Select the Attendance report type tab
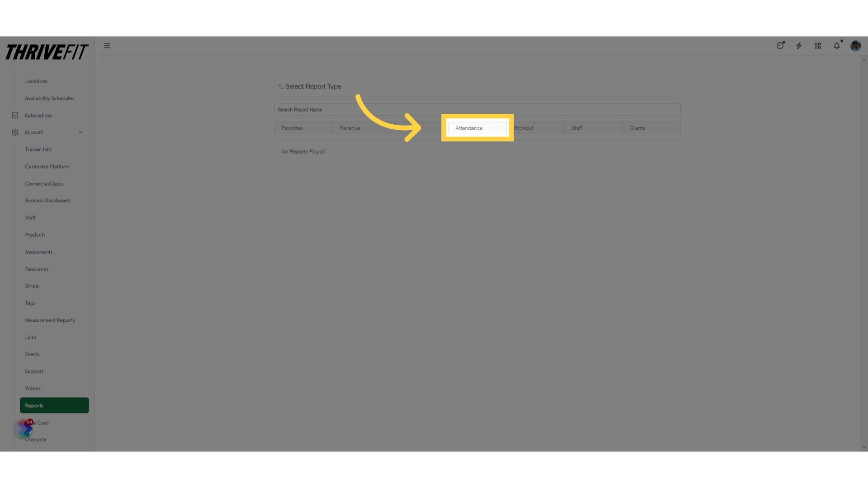Image resolution: width=868 pixels, height=488 pixels. click(x=477, y=127)
